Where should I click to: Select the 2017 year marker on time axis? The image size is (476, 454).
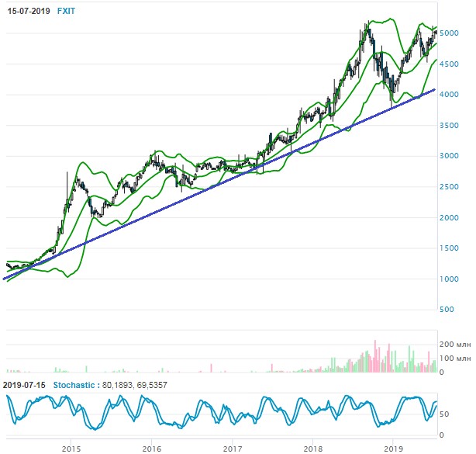233,448
